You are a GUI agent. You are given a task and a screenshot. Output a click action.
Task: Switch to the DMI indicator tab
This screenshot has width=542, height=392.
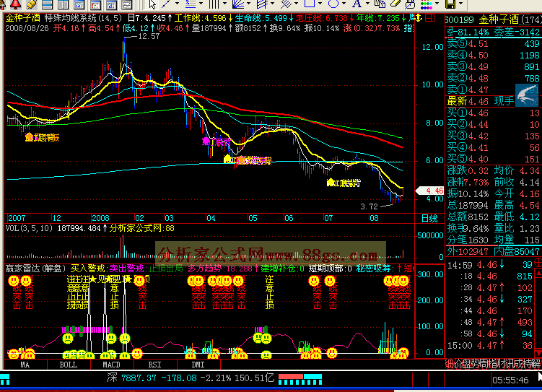click(198, 365)
